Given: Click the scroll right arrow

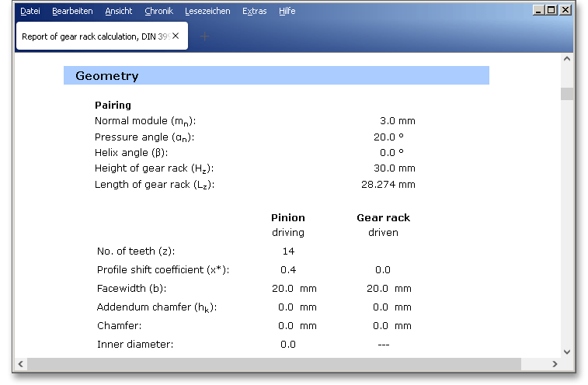Looking at the screenshot, I should 554,364.
